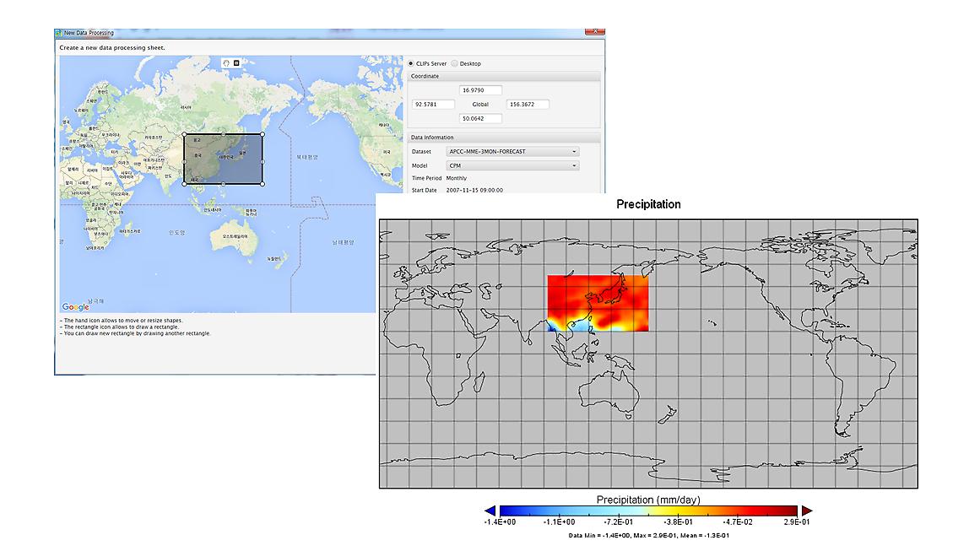
Task: Click the shaded selection rectangle over East Asia
Action: pyautogui.click(x=223, y=159)
